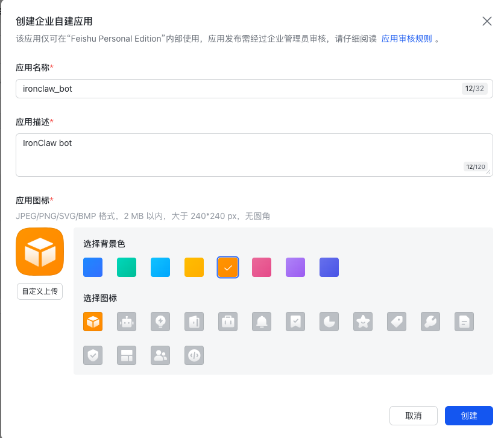Choose the layout grid app icon
The height and width of the screenshot is (438, 504).
click(x=127, y=355)
